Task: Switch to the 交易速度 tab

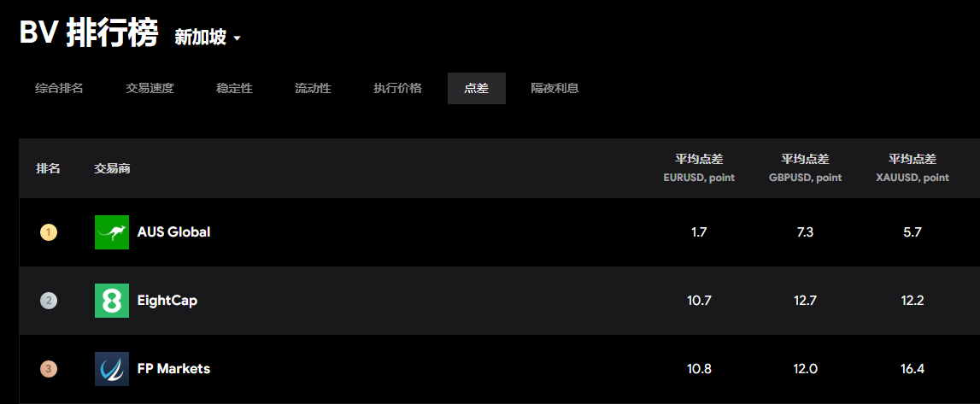Action: (150, 88)
